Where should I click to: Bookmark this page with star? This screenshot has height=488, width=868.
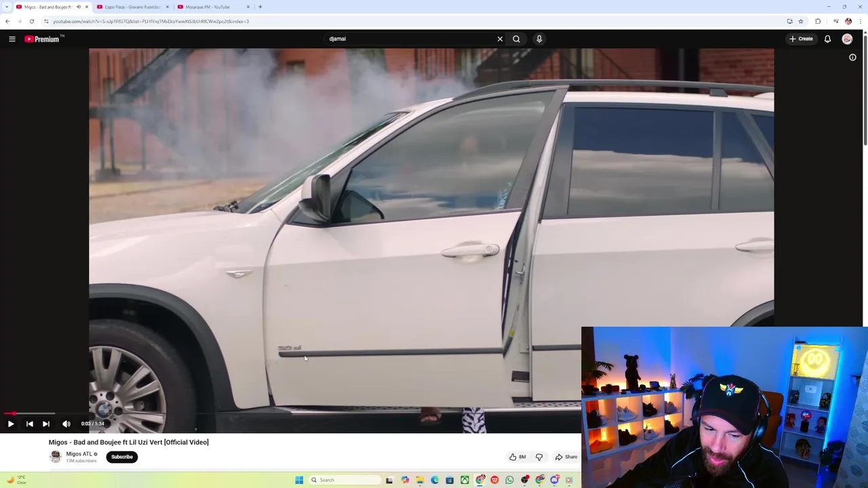pos(801,21)
